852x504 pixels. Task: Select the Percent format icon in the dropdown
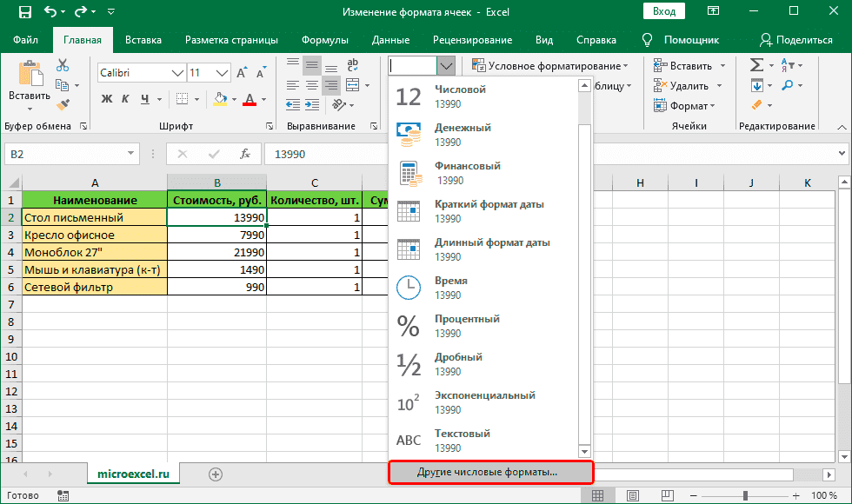point(408,325)
